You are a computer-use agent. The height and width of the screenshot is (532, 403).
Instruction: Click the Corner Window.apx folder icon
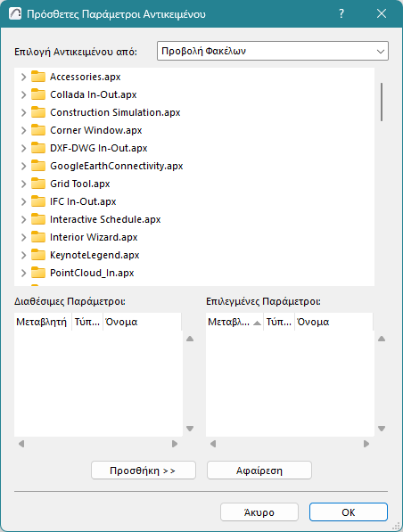(x=38, y=130)
